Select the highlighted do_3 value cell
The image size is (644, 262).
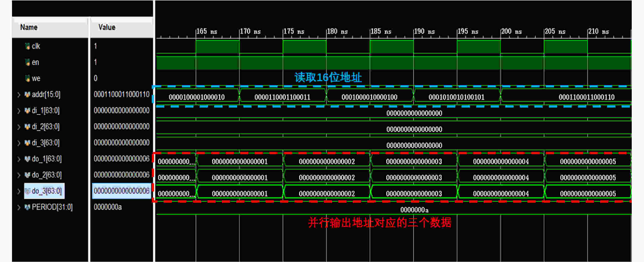point(121,191)
